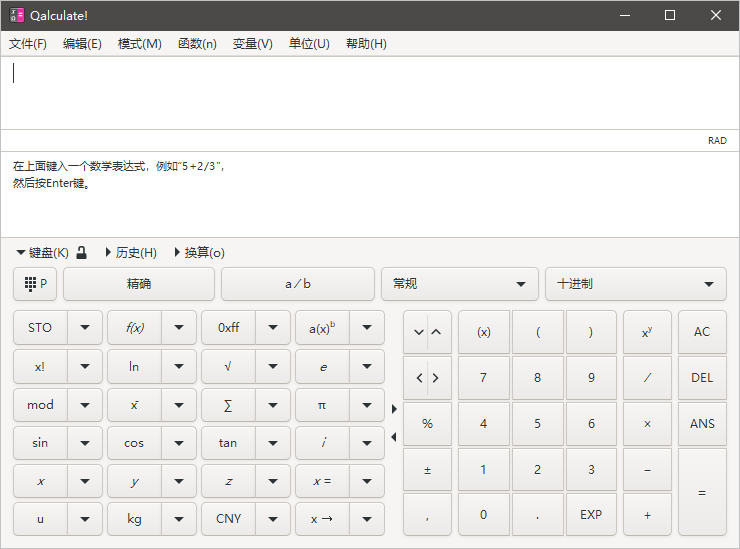Expand the 历史(H) history section
This screenshot has width=740, height=549.
pyautogui.click(x=130, y=253)
